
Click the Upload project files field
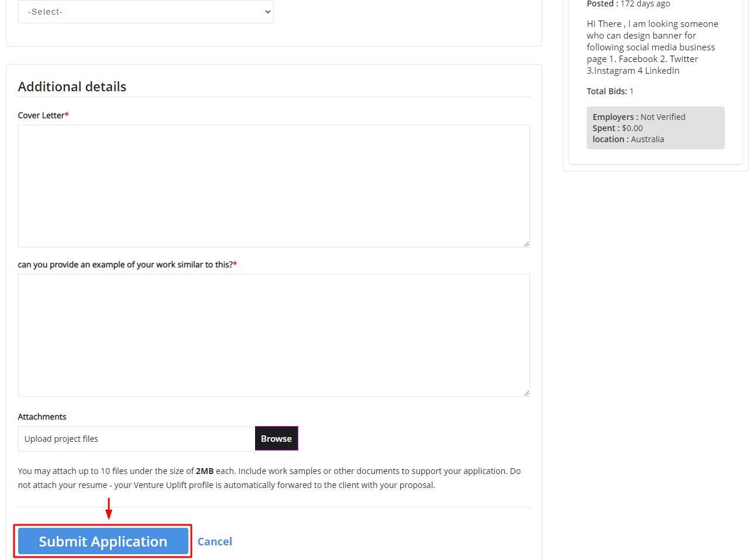[136, 439]
